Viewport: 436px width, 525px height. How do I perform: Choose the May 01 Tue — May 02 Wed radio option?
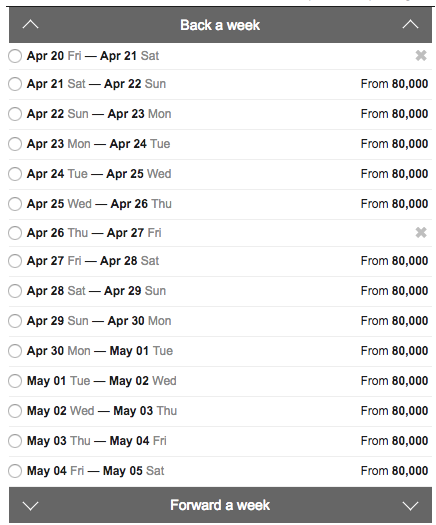(15, 381)
